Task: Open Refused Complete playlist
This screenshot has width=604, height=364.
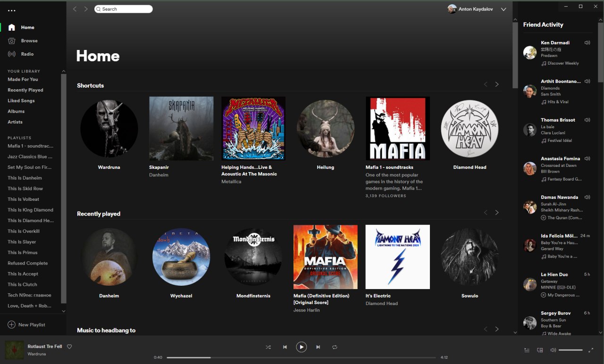Action: 27,263
